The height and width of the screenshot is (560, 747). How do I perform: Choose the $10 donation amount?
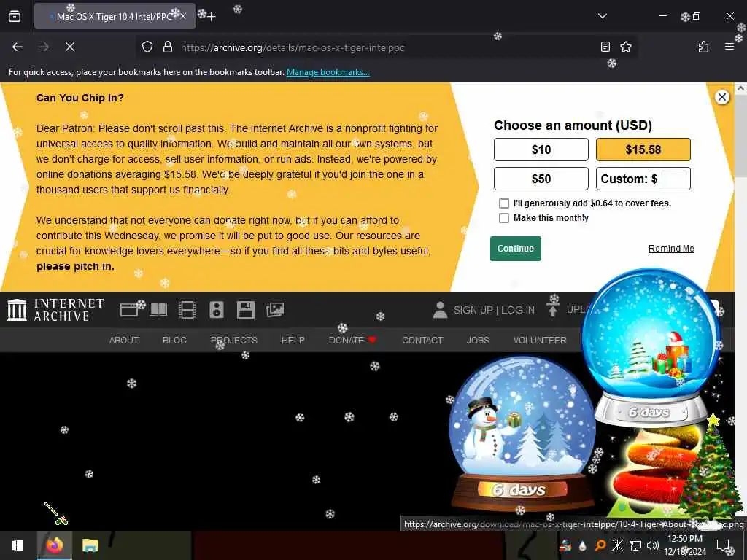click(x=541, y=149)
